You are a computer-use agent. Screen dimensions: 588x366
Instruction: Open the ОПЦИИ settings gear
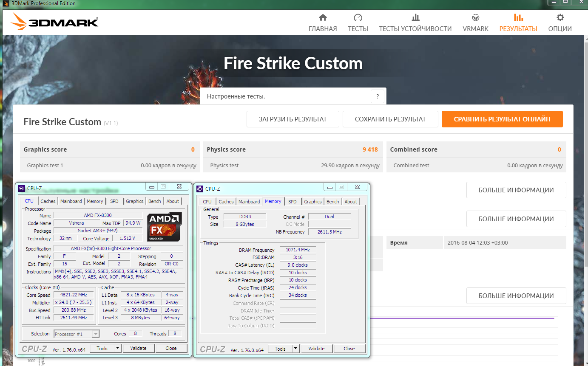coord(560,23)
